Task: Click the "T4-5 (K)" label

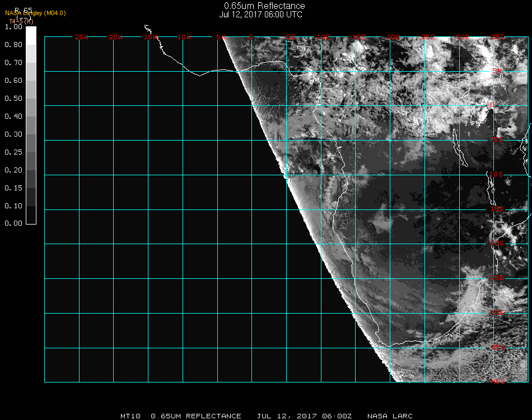Action: tap(21, 21)
